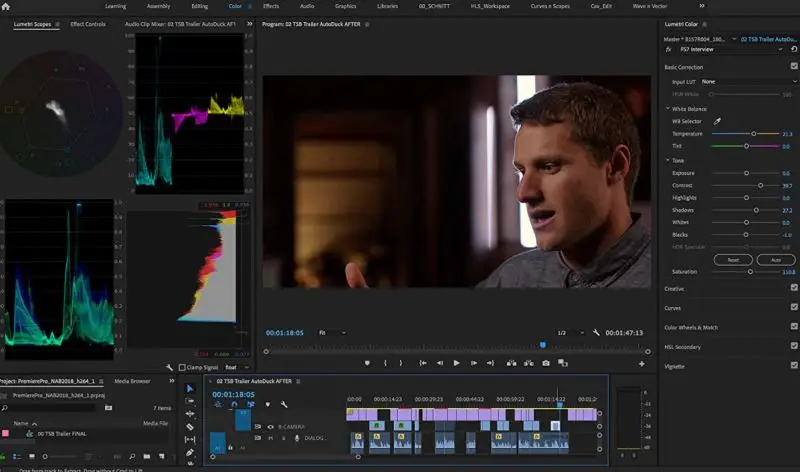Select the Ripple Edit tool
800x472 pixels.
[190, 414]
